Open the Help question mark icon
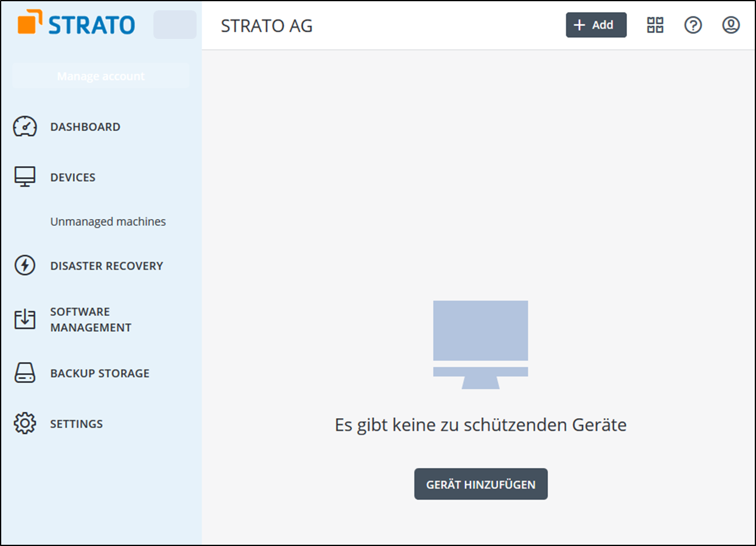 693,25
